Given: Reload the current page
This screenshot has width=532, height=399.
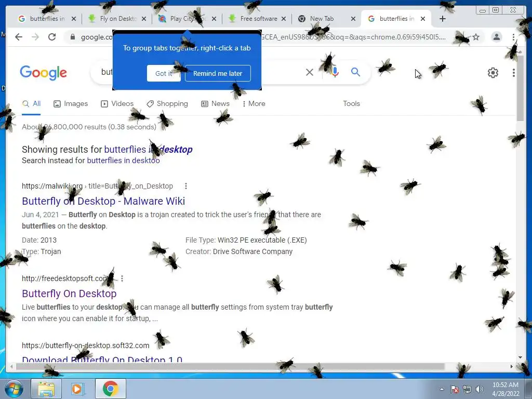Looking at the screenshot, I should pyautogui.click(x=52, y=37).
